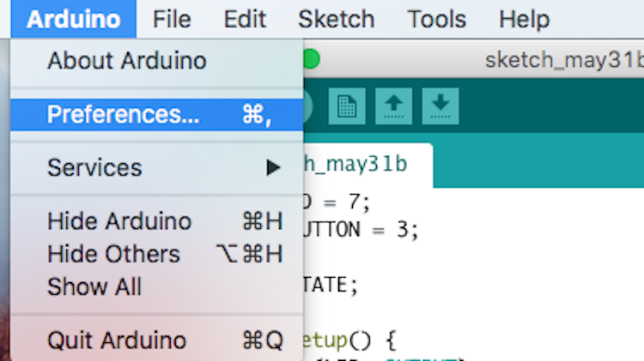Choose Show All menu entry

point(157,286)
